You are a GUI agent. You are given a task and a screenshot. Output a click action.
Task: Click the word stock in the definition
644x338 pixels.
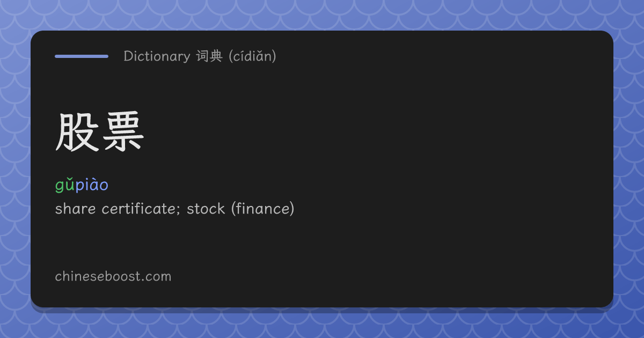(x=206, y=209)
